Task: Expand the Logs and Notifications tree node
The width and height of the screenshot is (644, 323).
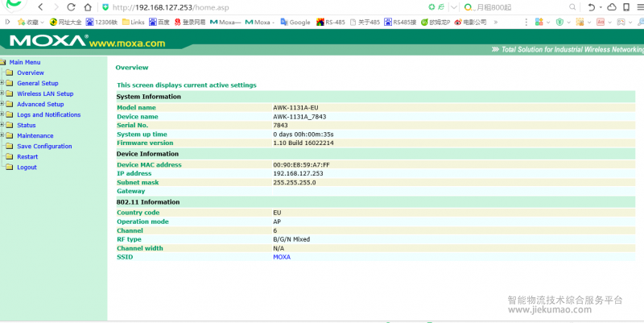Action: tap(2, 114)
